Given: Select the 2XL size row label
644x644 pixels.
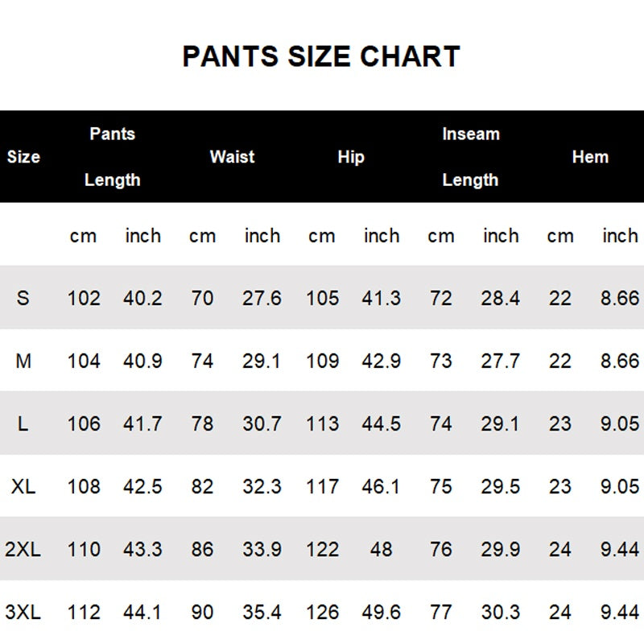Looking at the screenshot, I should pos(23,549).
